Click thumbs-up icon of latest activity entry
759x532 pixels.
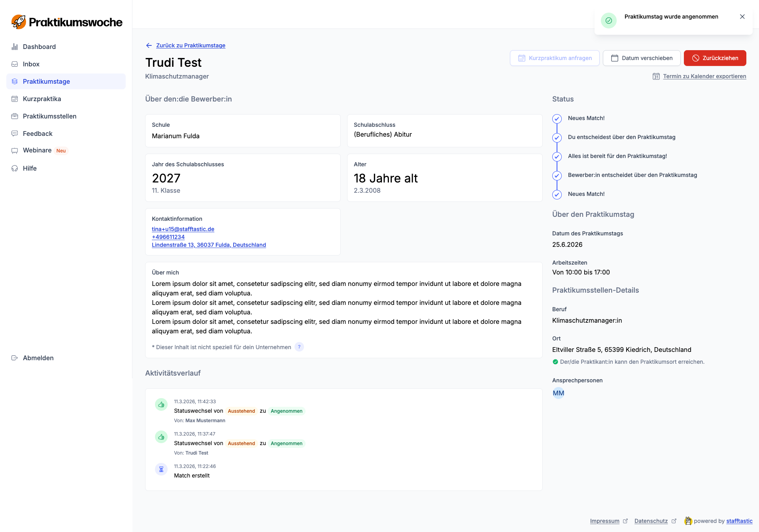161,404
